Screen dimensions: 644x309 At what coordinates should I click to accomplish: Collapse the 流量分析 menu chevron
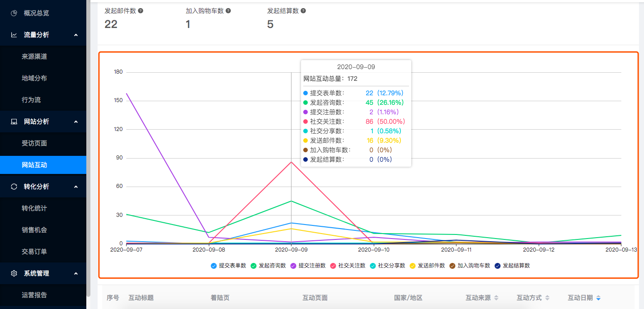click(x=76, y=35)
